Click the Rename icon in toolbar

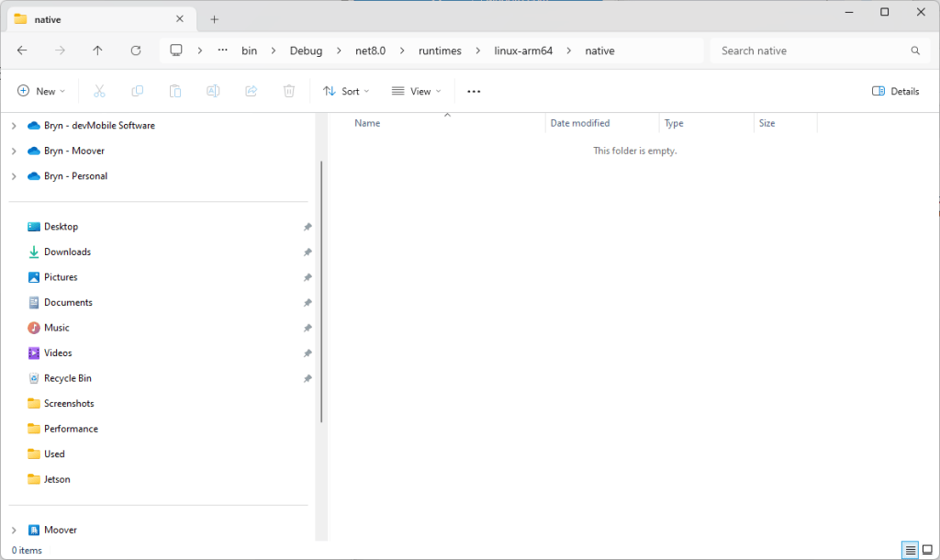pos(213,91)
